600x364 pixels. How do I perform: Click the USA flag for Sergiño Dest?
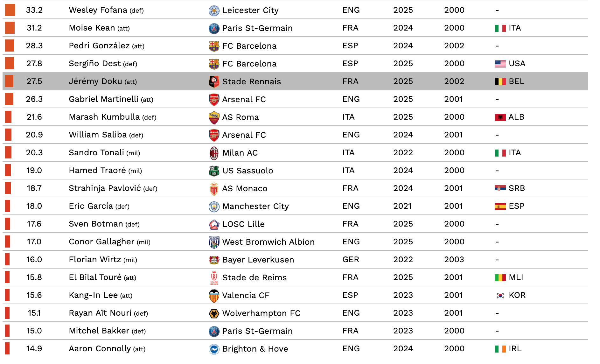(500, 64)
